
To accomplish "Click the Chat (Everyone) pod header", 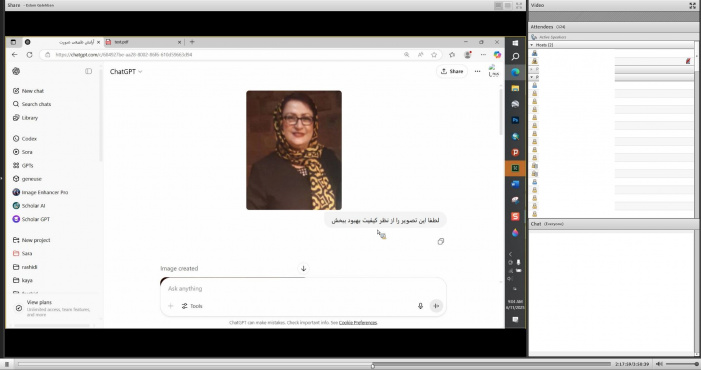I will pos(614,224).
